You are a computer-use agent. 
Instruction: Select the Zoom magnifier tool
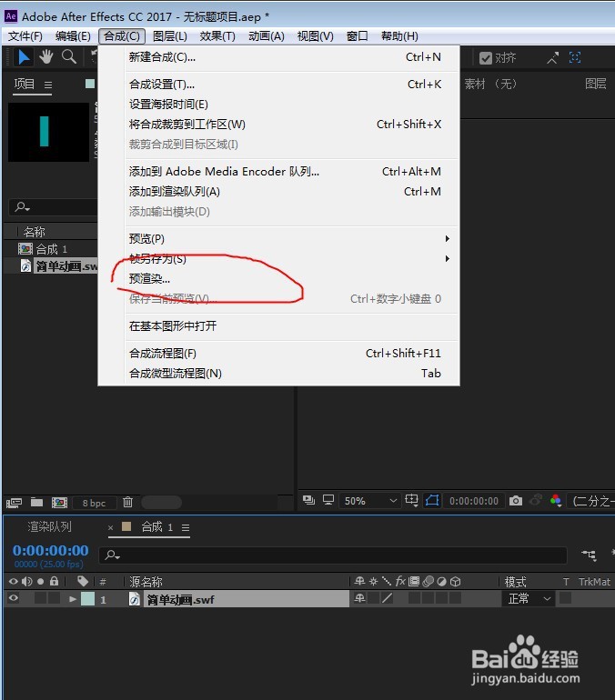click(69, 57)
